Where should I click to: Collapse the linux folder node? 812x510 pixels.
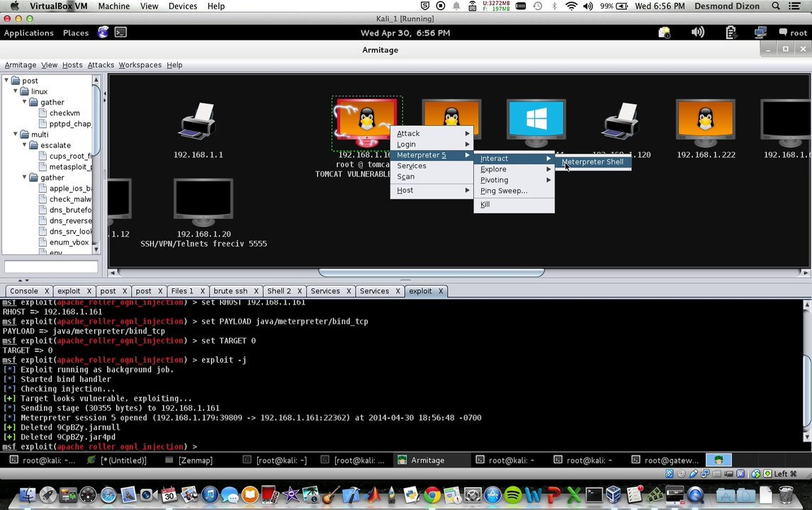tap(16, 91)
